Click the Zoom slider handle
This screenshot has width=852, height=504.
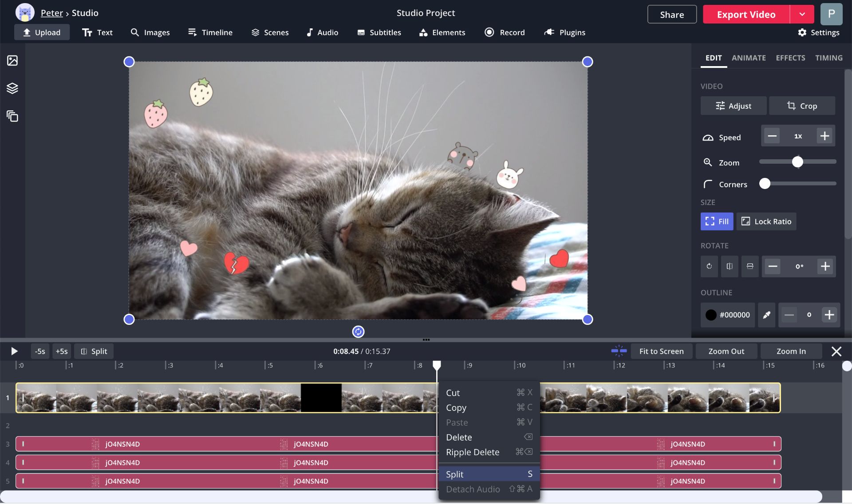tap(797, 162)
